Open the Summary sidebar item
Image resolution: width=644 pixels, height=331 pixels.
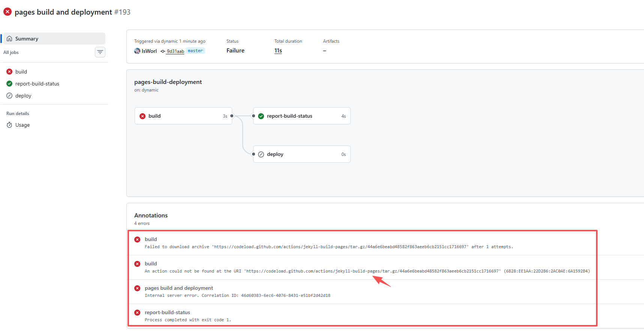pos(54,39)
